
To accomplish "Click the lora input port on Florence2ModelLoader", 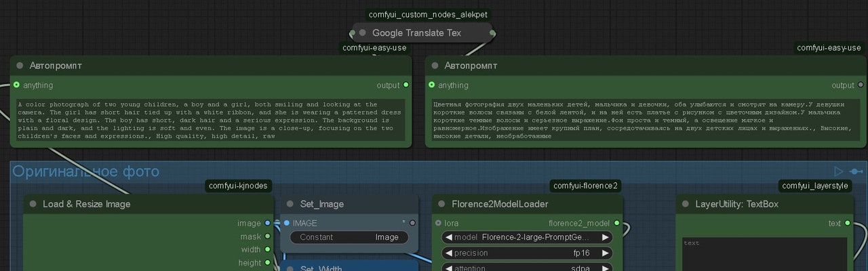I will (438, 223).
